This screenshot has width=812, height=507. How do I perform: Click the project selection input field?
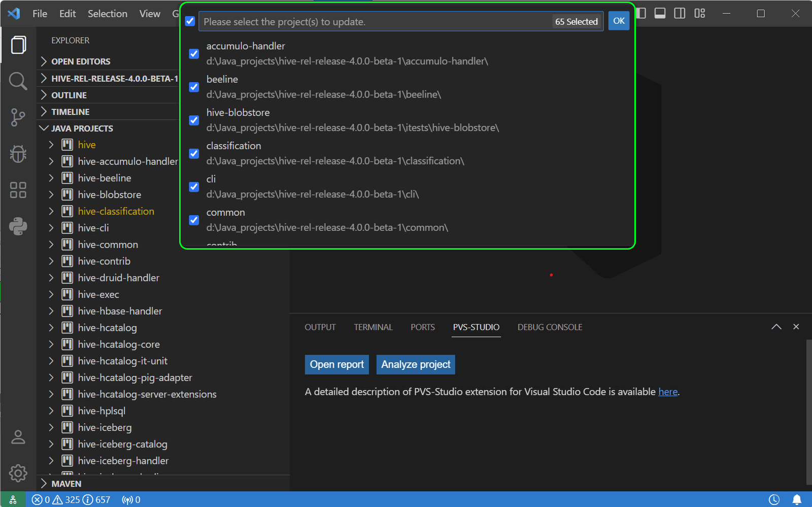[355, 21]
